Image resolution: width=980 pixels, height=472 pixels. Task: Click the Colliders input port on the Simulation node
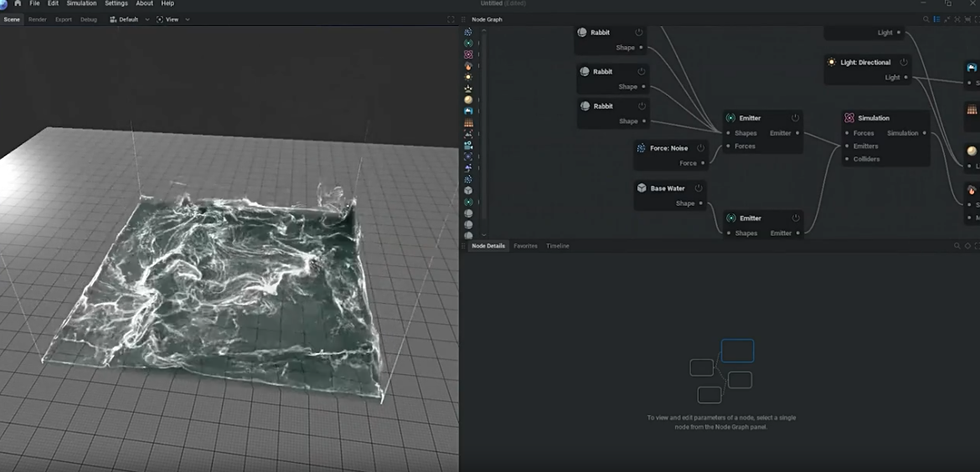[847, 159]
